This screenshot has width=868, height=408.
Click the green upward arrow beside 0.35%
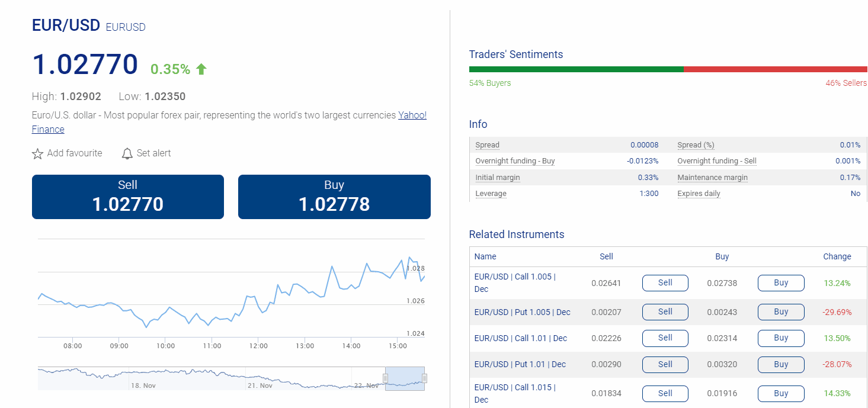coord(200,68)
